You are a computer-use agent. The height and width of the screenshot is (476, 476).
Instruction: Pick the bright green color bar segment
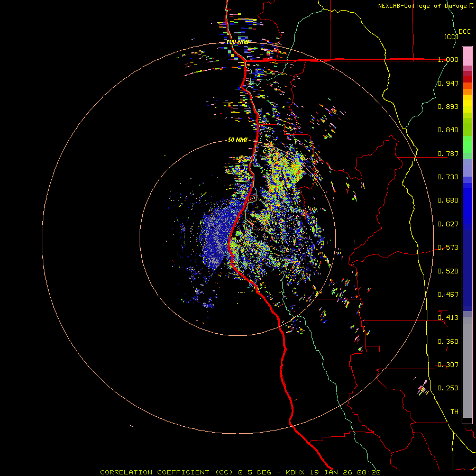(x=467, y=144)
